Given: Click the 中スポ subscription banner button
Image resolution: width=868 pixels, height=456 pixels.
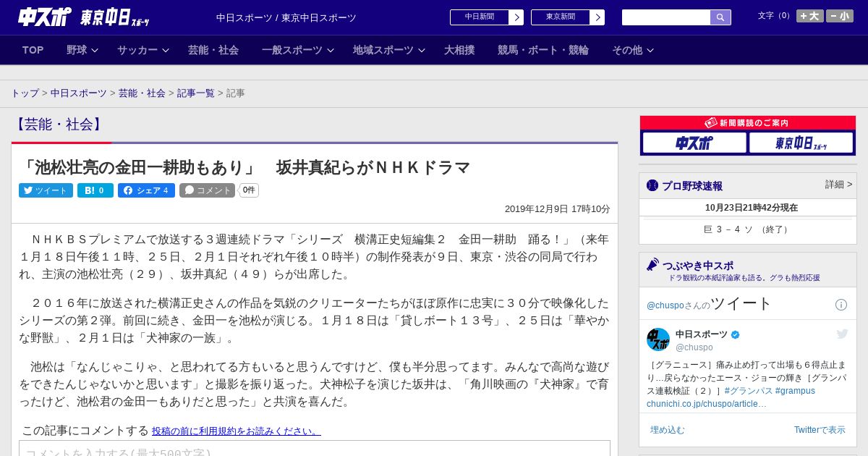Looking at the screenshot, I should (694, 143).
